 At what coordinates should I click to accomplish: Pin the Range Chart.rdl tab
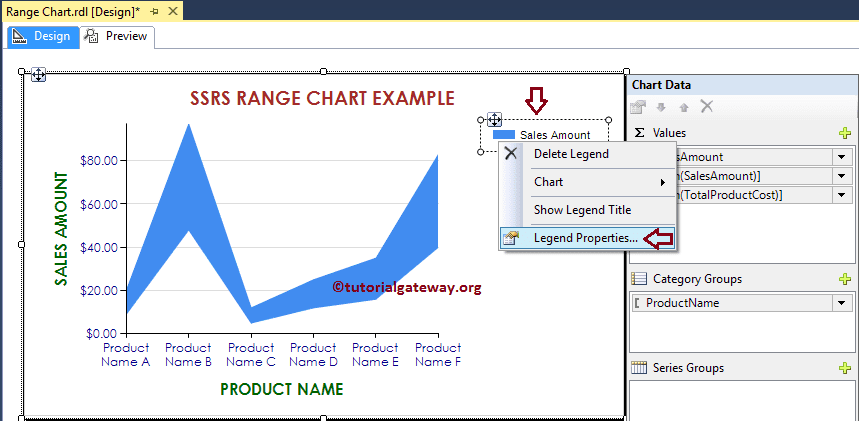[154, 11]
